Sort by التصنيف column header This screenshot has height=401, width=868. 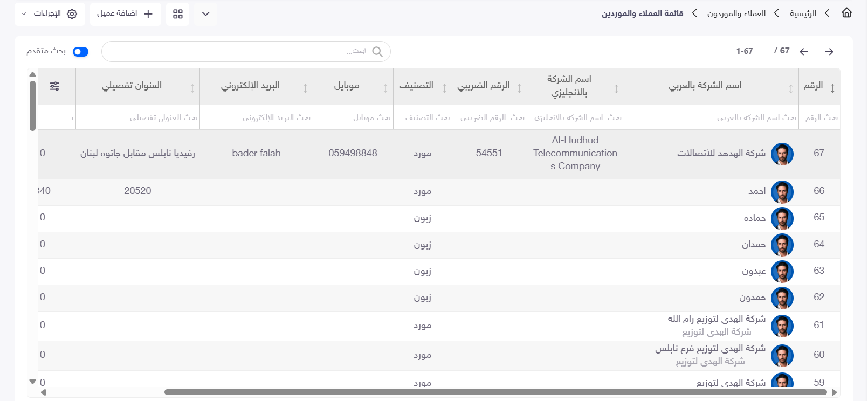[x=416, y=86]
